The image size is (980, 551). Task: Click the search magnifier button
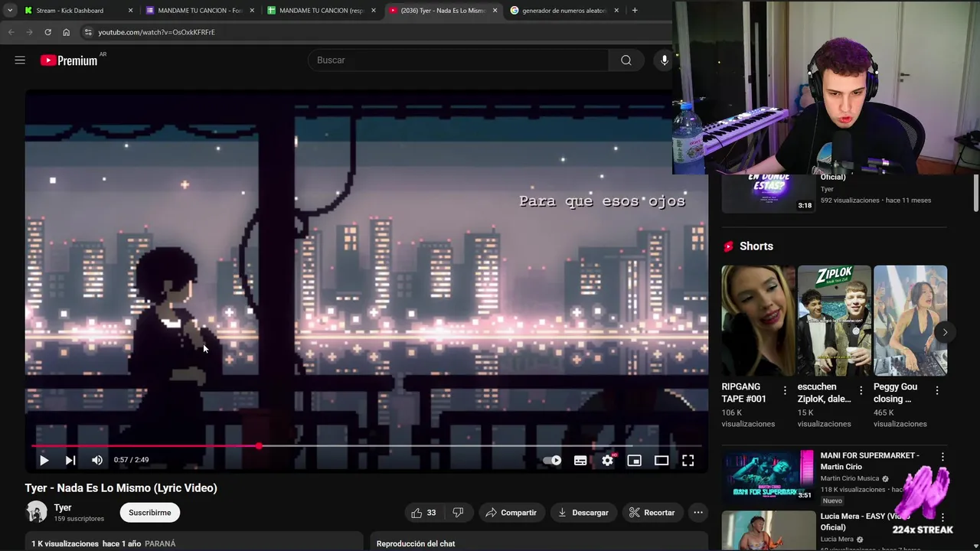point(626,60)
